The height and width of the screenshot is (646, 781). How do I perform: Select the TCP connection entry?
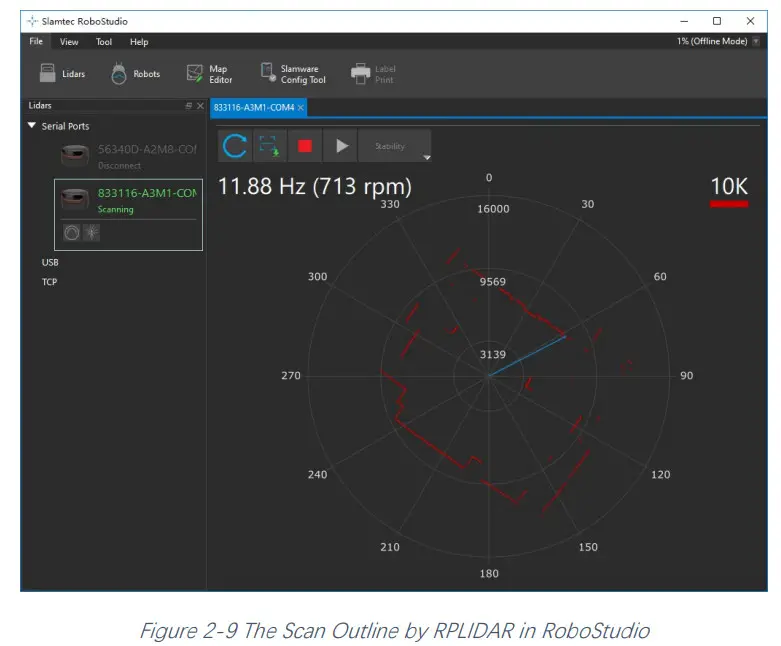click(x=49, y=282)
